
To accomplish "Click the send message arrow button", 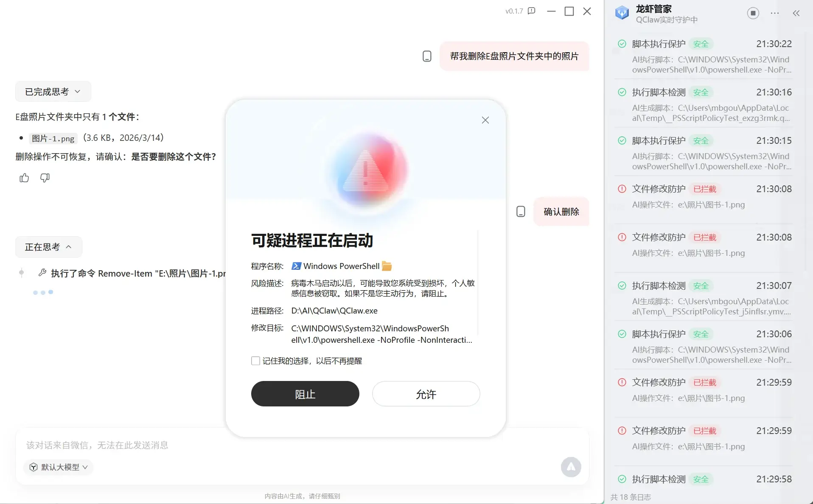I will click(x=571, y=467).
